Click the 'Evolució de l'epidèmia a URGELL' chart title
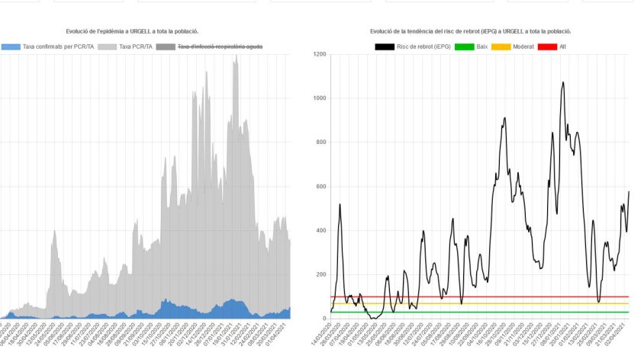 pyautogui.click(x=133, y=32)
